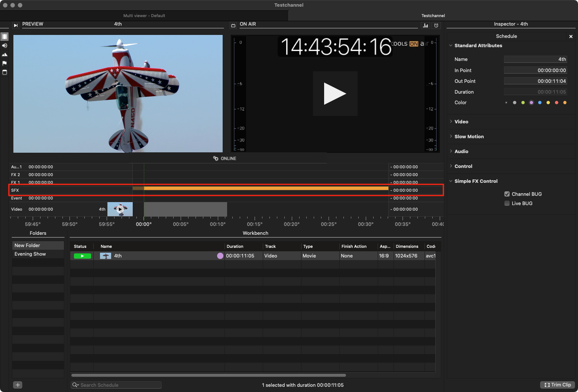The width and height of the screenshot is (578, 392).
Task: Expand the Video section in Inspector
Action: (x=451, y=122)
